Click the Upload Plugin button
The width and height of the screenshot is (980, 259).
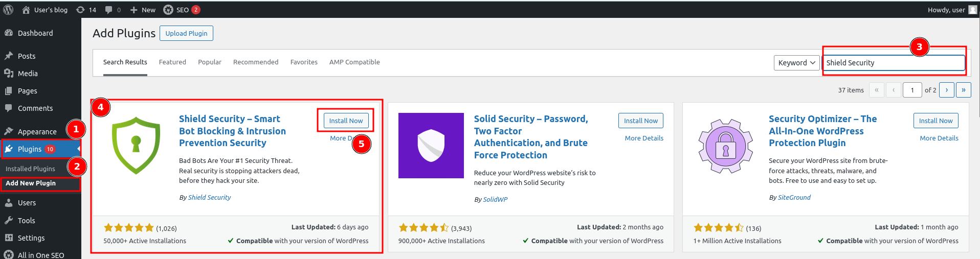point(186,33)
